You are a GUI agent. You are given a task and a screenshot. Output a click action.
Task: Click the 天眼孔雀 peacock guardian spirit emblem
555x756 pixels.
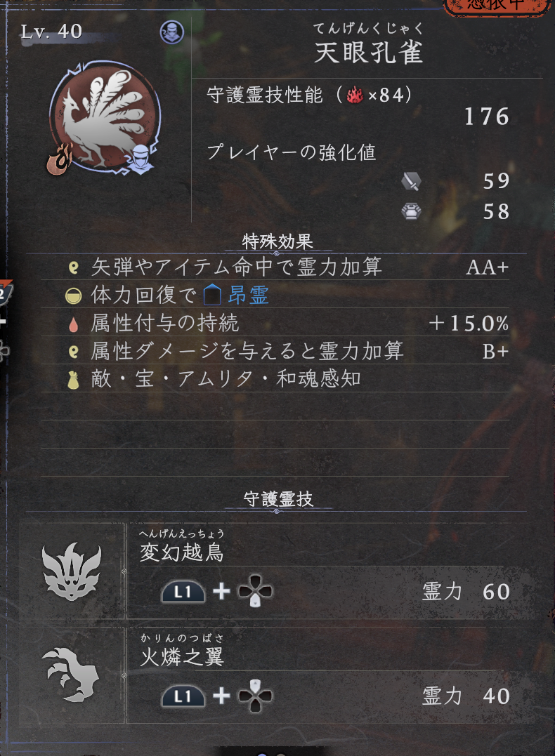(x=105, y=117)
